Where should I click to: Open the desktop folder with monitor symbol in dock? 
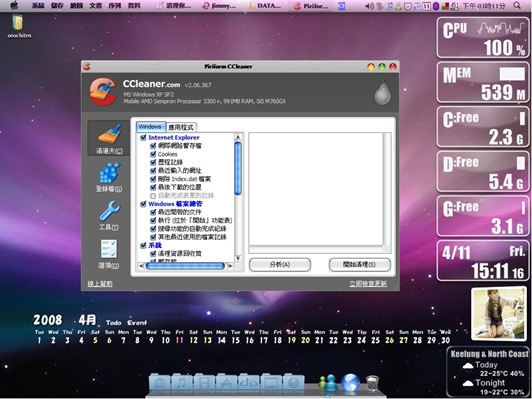(x=271, y=383)
